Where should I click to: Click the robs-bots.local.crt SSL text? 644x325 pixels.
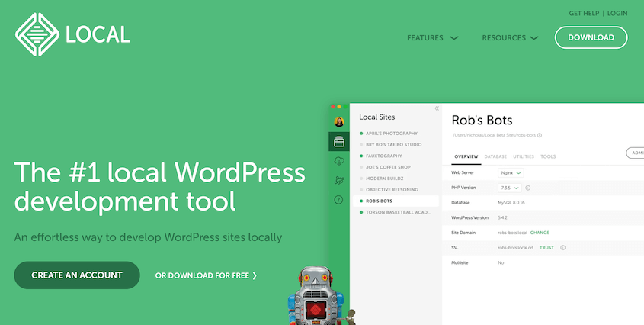coord(515,248)
